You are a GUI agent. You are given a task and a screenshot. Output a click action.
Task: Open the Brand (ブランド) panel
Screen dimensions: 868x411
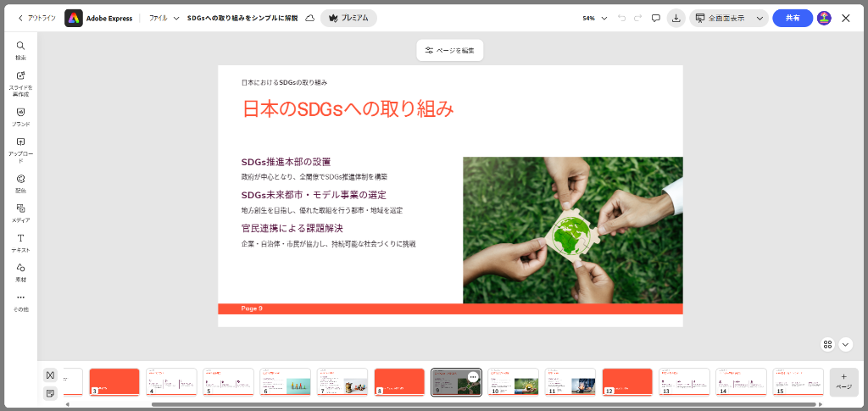click(x=20, y=117)
